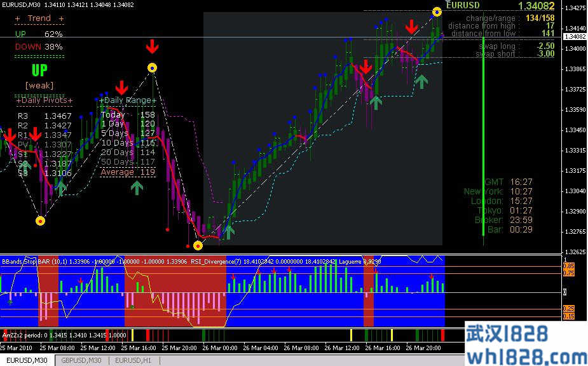The width and height of the screenshot is (588, 366).
Task: Click the current price 1.34082 in the top-right
Action: tap(536, 6)
